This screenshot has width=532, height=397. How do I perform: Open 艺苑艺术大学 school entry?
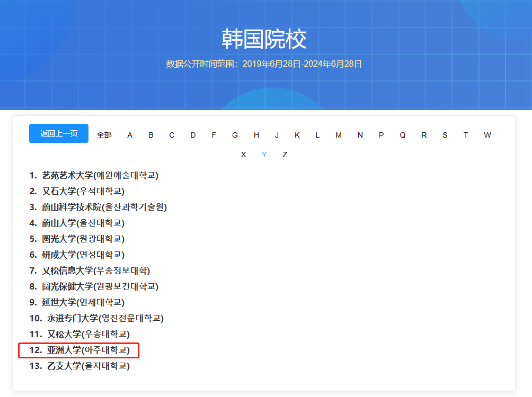pyautogui.click(x=100, y=175)
